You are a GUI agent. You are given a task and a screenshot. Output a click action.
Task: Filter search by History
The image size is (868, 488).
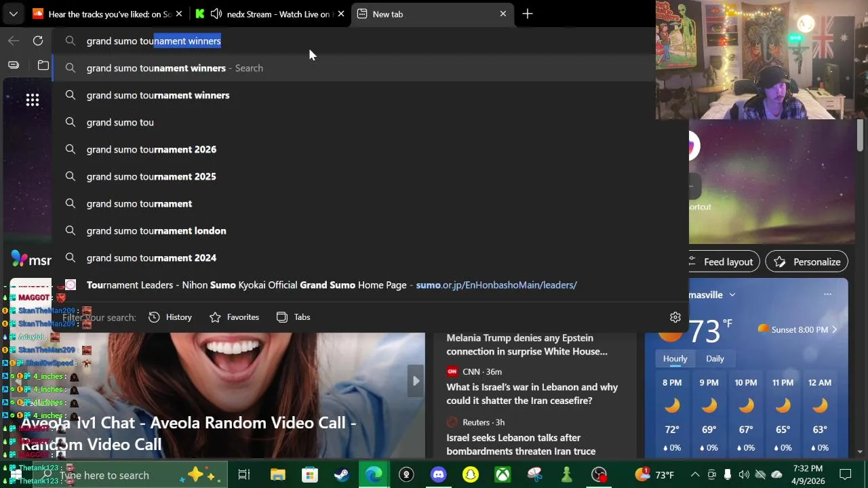(170, 317)
